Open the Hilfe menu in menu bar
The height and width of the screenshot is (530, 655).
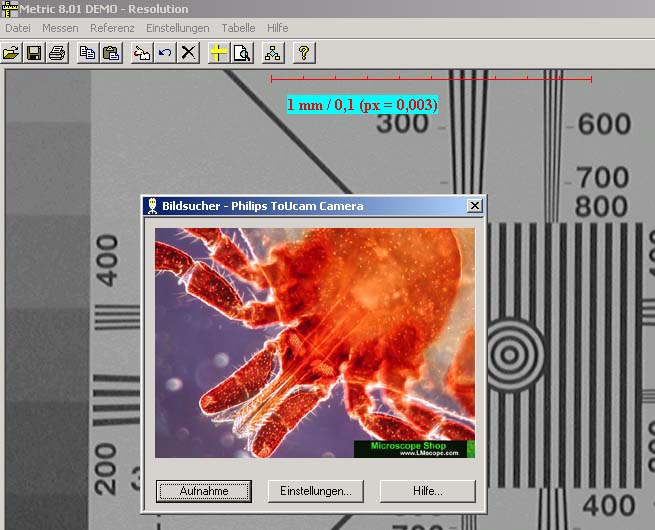[x=278, y=28]
